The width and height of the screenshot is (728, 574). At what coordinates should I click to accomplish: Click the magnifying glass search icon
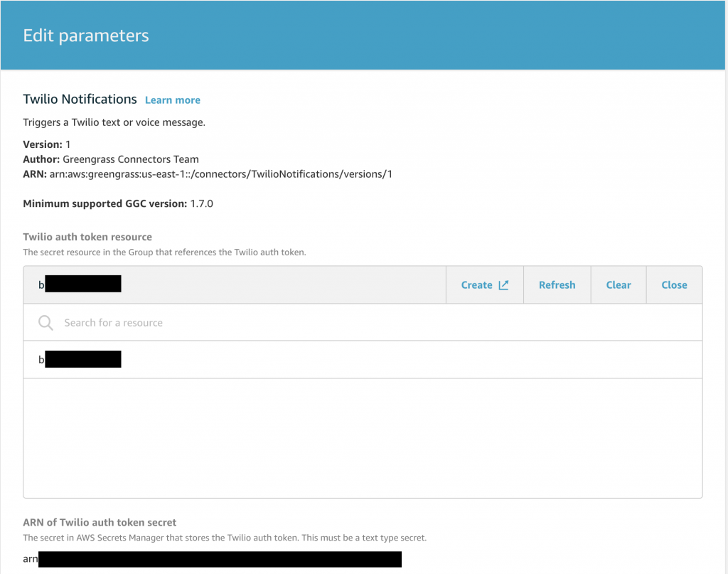click(45, 322)
